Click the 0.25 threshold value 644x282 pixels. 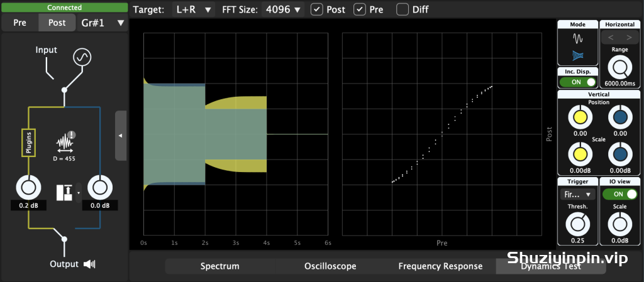tap(577, 241)
